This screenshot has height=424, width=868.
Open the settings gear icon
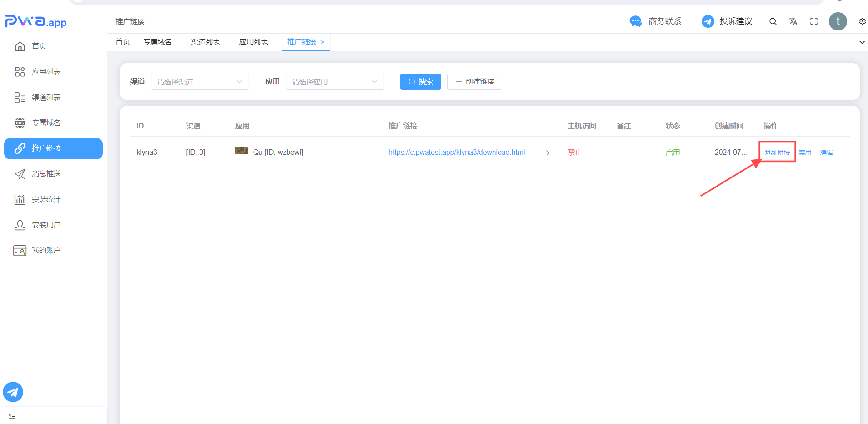tap(862, 21)
